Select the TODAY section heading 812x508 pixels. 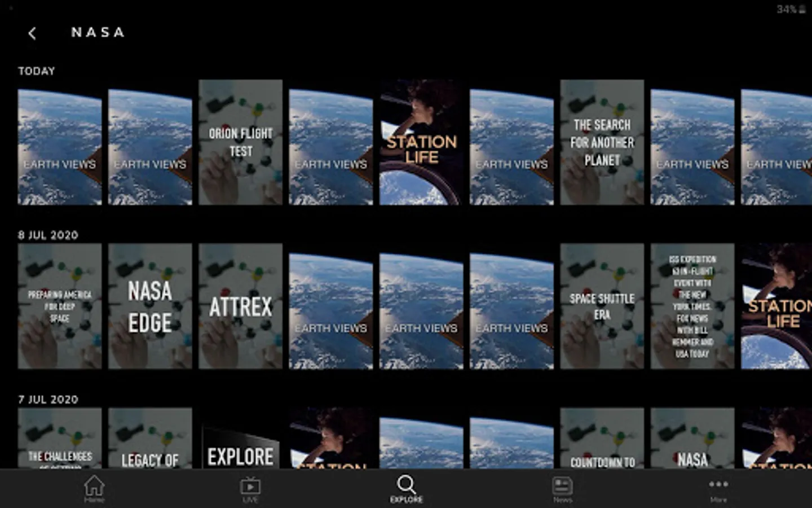[x=37, y=71]
